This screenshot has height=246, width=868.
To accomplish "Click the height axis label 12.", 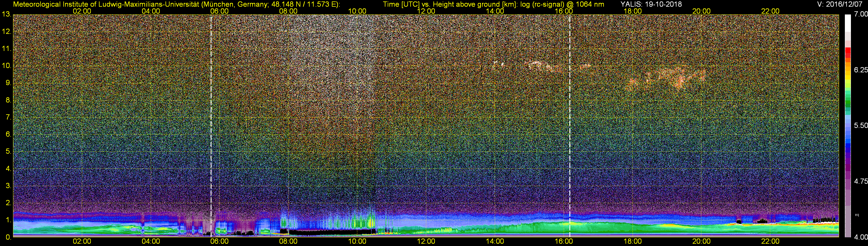I will pyautogui.click(x=6, y=32).
